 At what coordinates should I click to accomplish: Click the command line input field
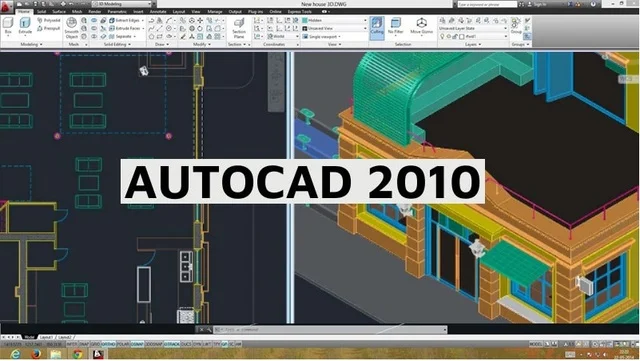point(331,329)
